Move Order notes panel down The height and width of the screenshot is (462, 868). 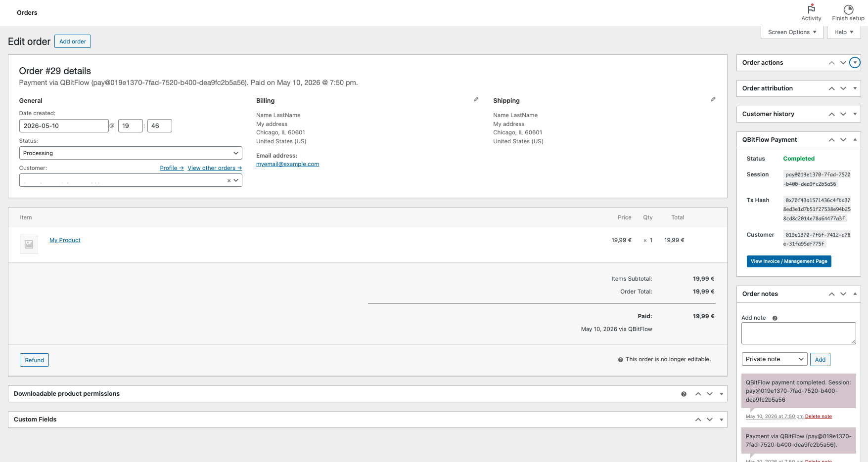(843, 294)
